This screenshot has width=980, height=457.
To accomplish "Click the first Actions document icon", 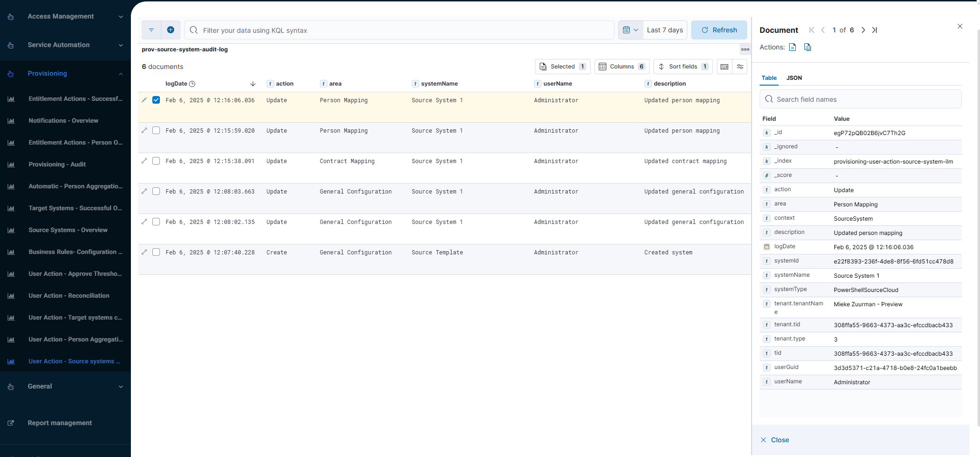I will tap(792, 47).
